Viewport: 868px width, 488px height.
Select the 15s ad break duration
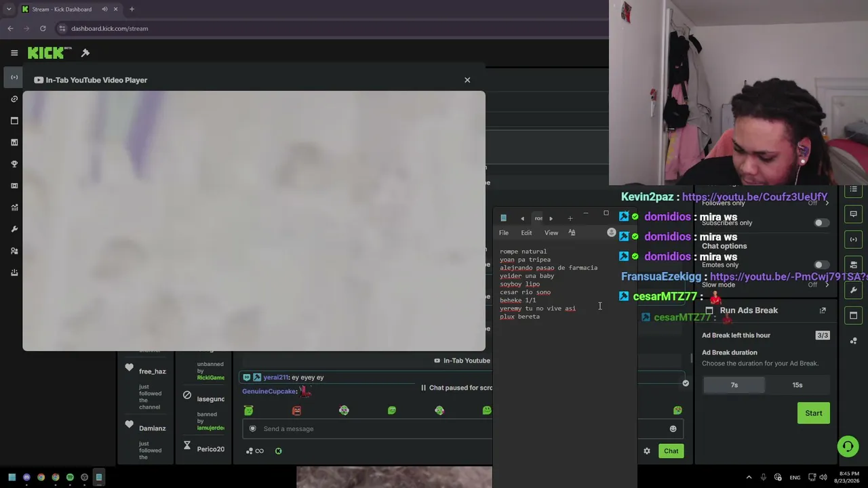click(797, 385)
